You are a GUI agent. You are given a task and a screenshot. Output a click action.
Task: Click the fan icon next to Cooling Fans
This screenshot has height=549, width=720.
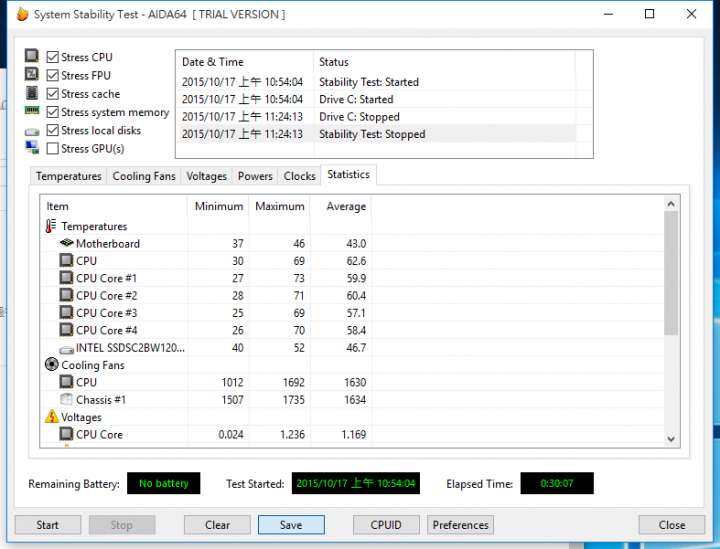click(52, 364)
